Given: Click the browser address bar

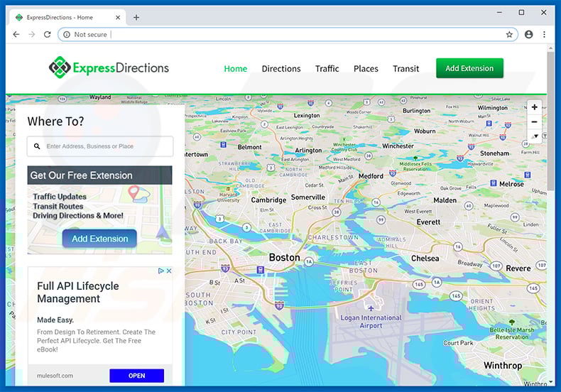Looking at the screenshot, I should click(288, 35).
